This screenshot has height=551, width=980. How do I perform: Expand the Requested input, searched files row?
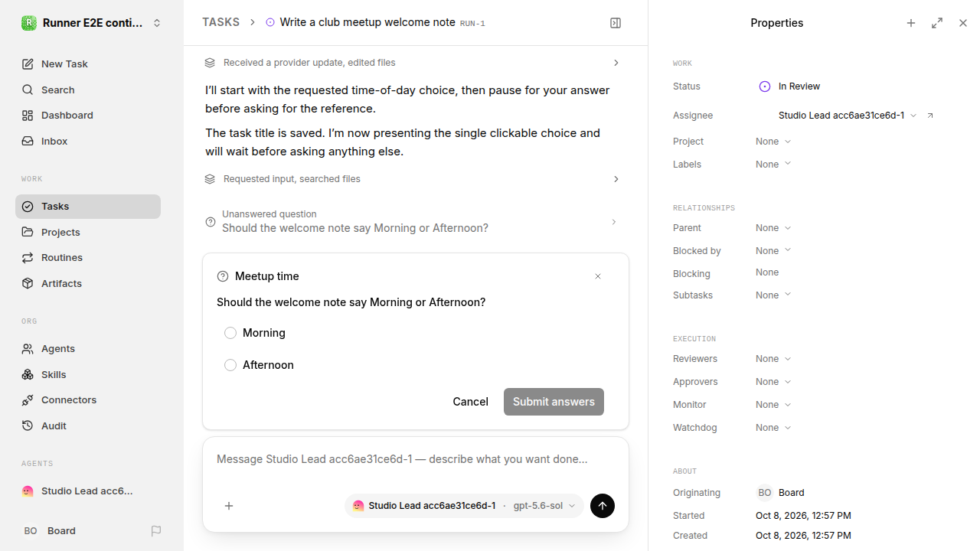point(416,179)
